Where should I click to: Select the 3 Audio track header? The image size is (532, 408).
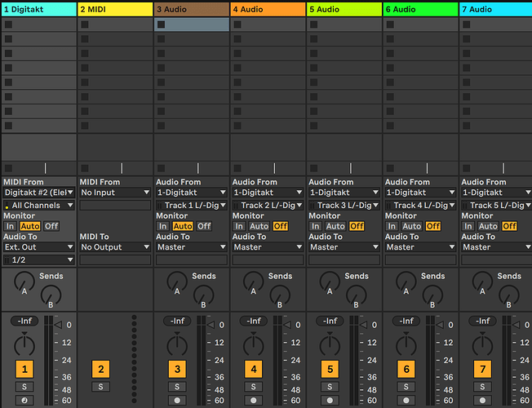tap(192, 10)
